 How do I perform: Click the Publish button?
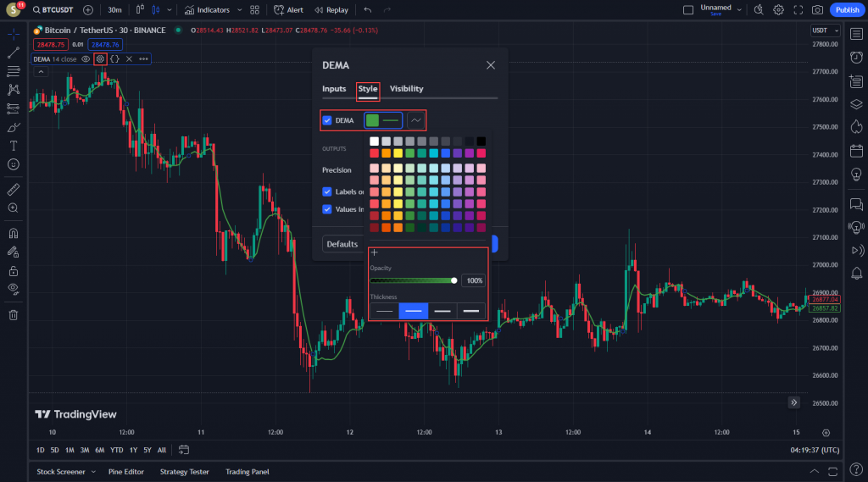point(847,10)
